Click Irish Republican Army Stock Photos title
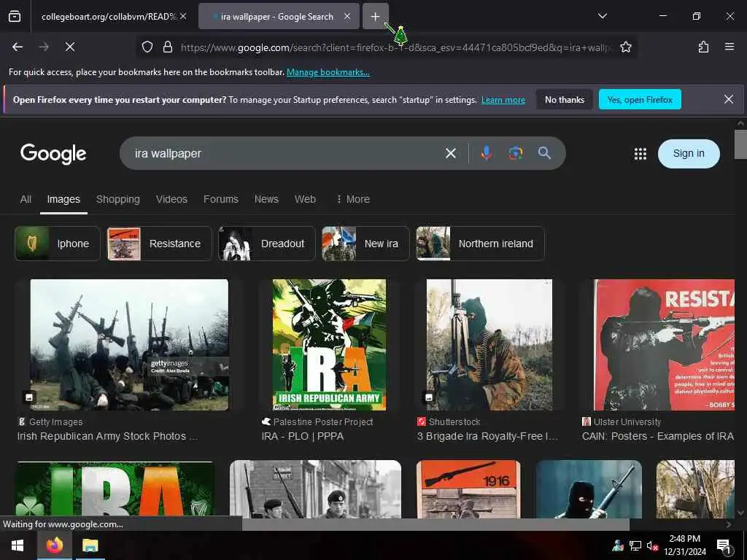Viewport: 747px width, 560px height. click(x=107, y=436)
